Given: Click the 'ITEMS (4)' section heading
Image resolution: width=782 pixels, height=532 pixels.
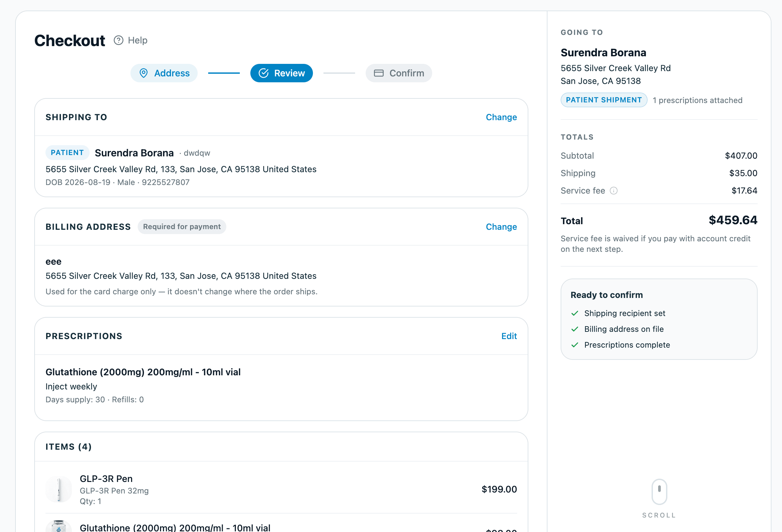Looking at the screenshot, I should pos(69,447).
